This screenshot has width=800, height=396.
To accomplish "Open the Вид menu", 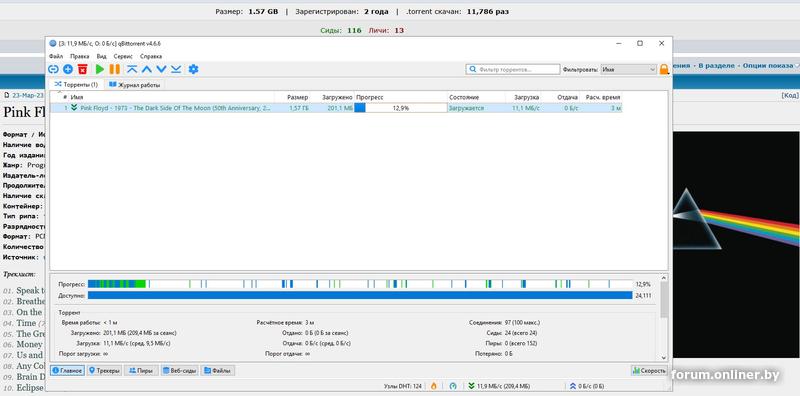I will coord(102,56).
